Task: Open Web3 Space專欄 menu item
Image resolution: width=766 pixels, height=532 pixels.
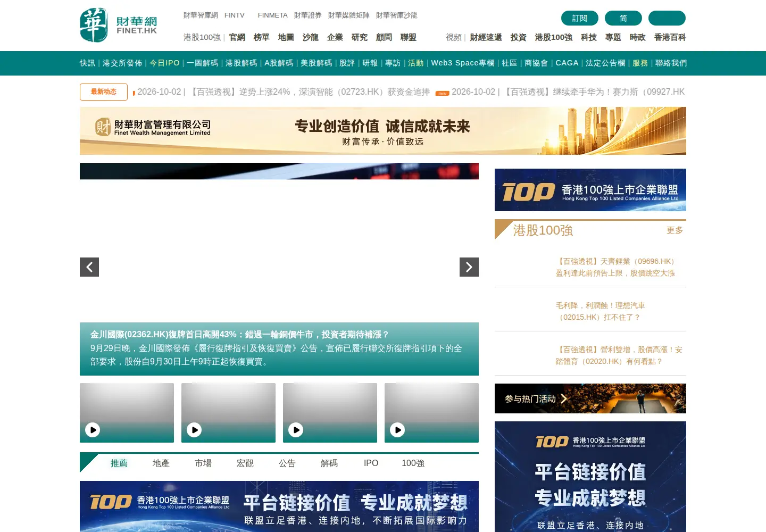Action: [463, 63]
